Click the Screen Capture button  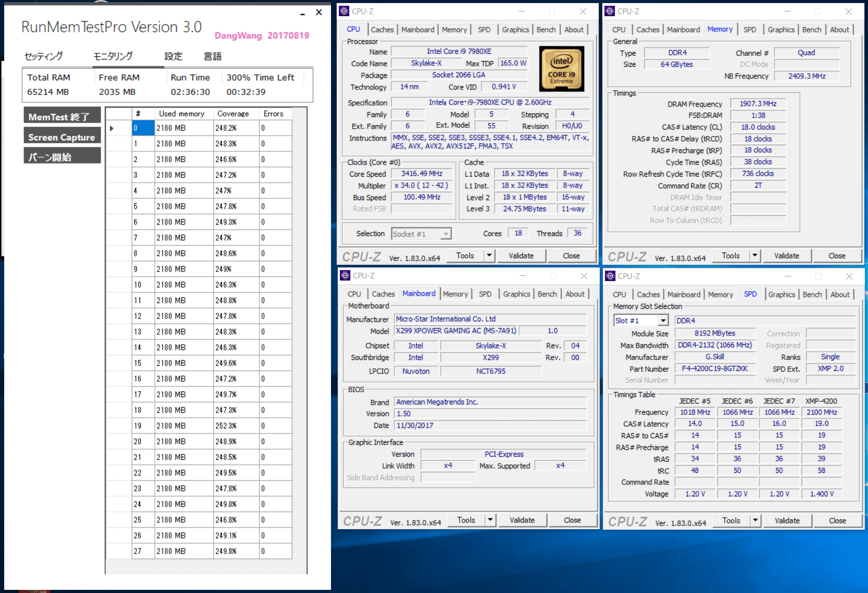62,136
